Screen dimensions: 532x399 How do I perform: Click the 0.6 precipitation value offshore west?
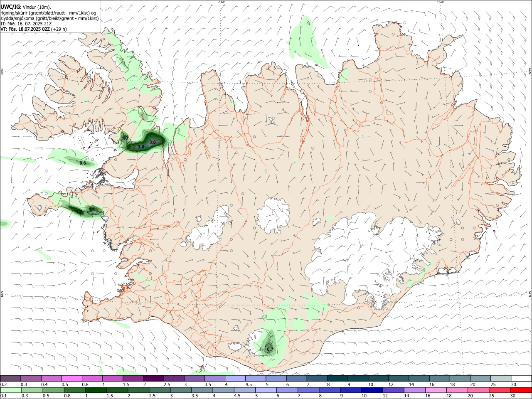click(83, 163)
